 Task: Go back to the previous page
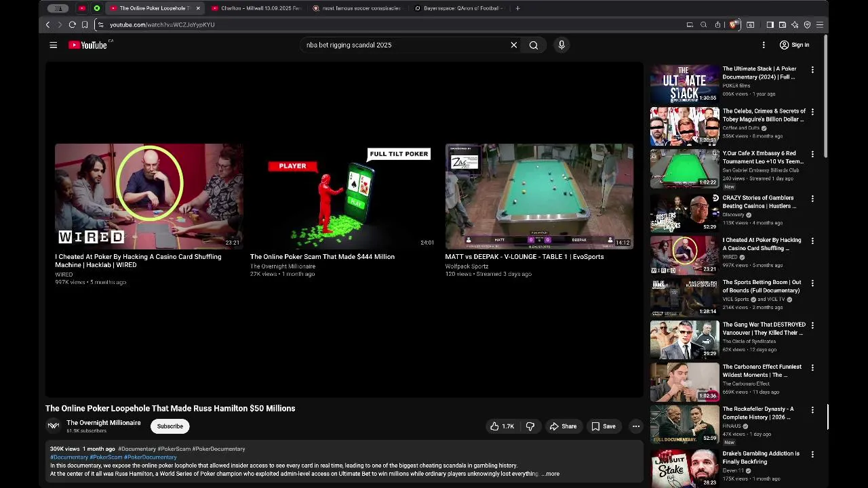(47, 24)
